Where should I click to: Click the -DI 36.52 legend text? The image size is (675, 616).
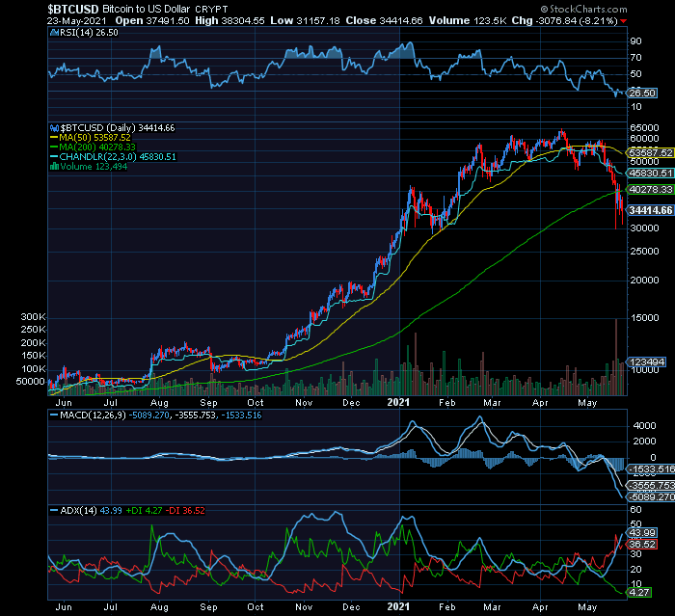185,511
